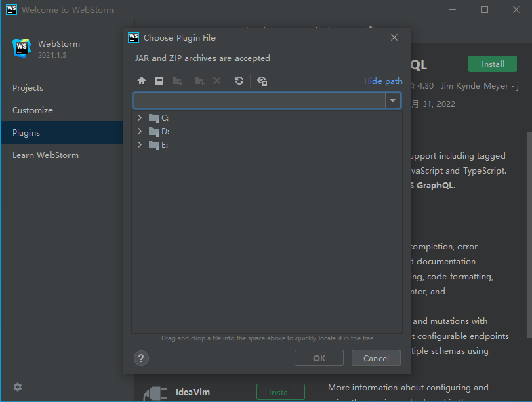The height and width of the screenshot is (402, 532).
Task: Refresh the file tree
Action: coord(239,81)
